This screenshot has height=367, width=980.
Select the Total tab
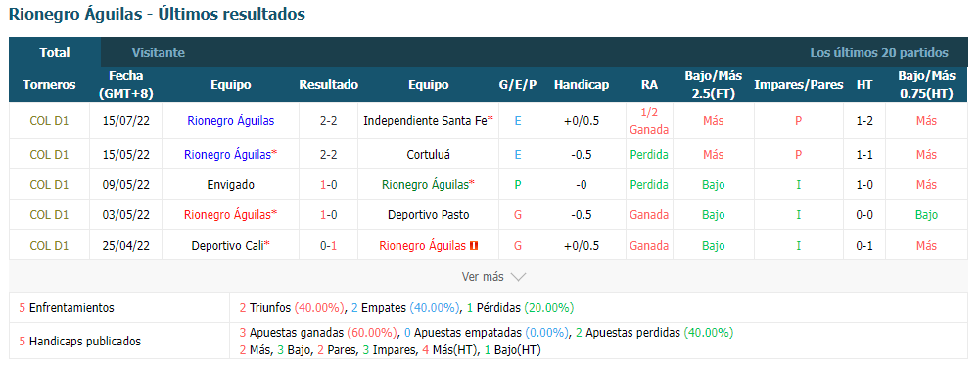tap(55, 53)
